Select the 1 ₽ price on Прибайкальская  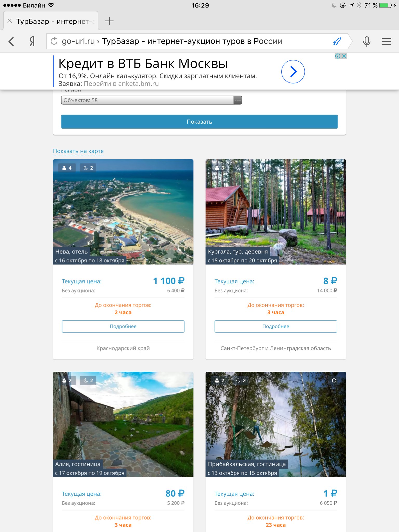pyautogui.click(x=330, y=493)
